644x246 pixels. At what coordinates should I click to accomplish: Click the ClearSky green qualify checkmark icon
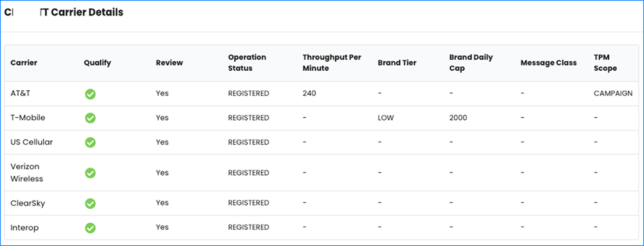90,203
